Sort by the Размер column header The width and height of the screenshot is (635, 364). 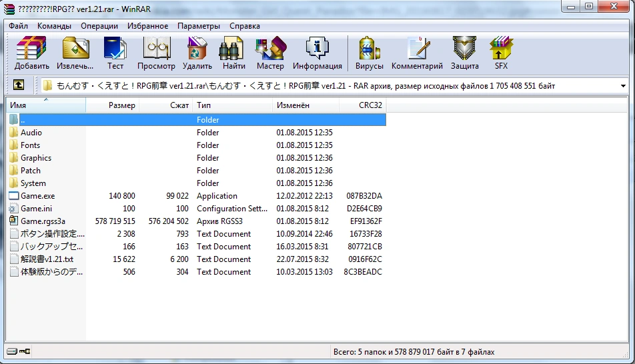click(x=112, y=105)
